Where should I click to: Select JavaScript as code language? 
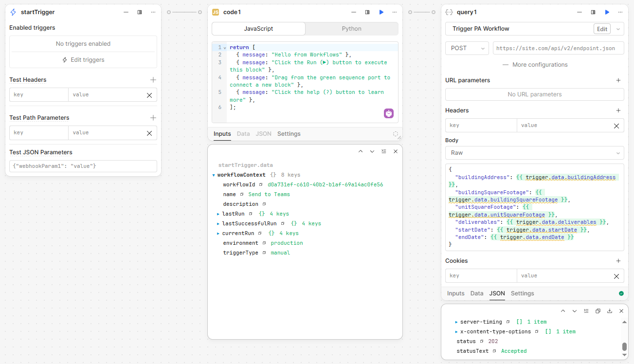[258, 29]
